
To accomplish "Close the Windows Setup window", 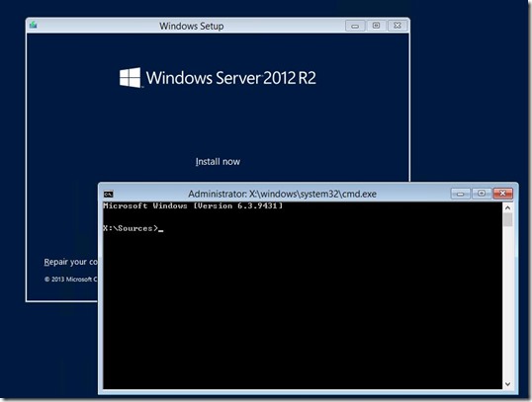I will pos(397,26).
